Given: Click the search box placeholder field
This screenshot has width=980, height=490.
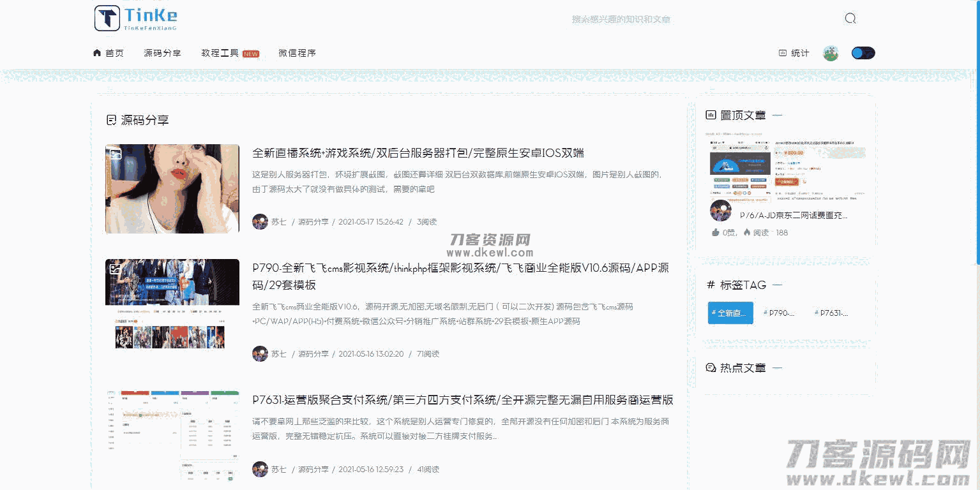Looking at the screenshot, I should (621, 20).
